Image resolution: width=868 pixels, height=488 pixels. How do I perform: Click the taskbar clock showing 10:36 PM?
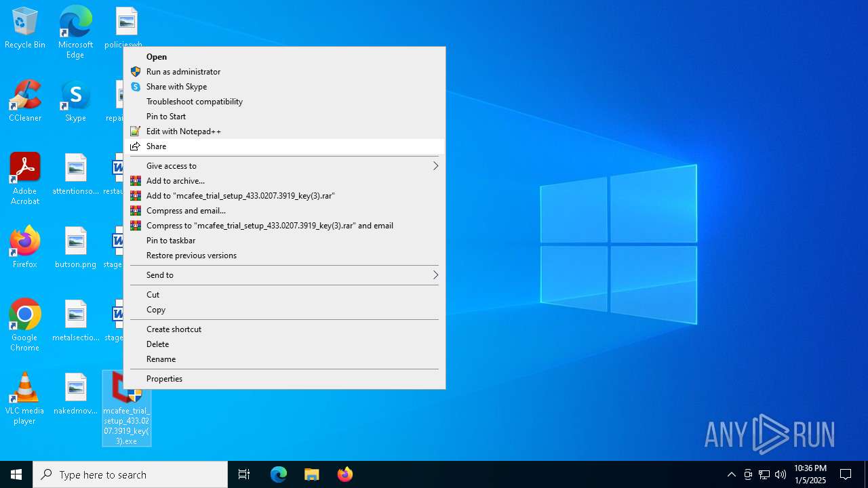pos(810,474)
